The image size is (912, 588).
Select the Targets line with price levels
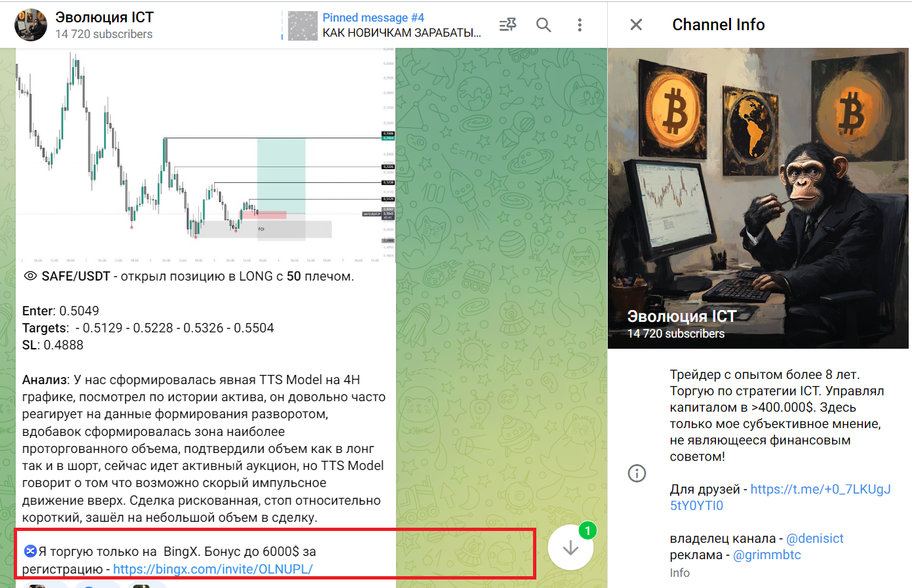[x=148, y=328]
